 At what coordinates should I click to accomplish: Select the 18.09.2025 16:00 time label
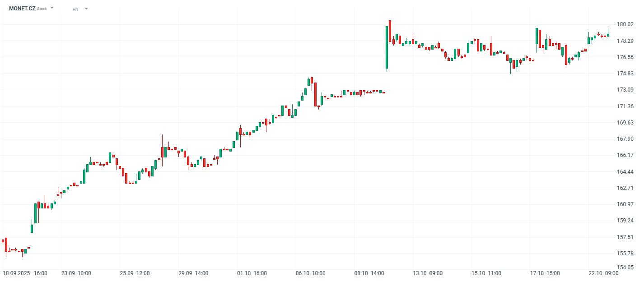[x=25, y=273]
